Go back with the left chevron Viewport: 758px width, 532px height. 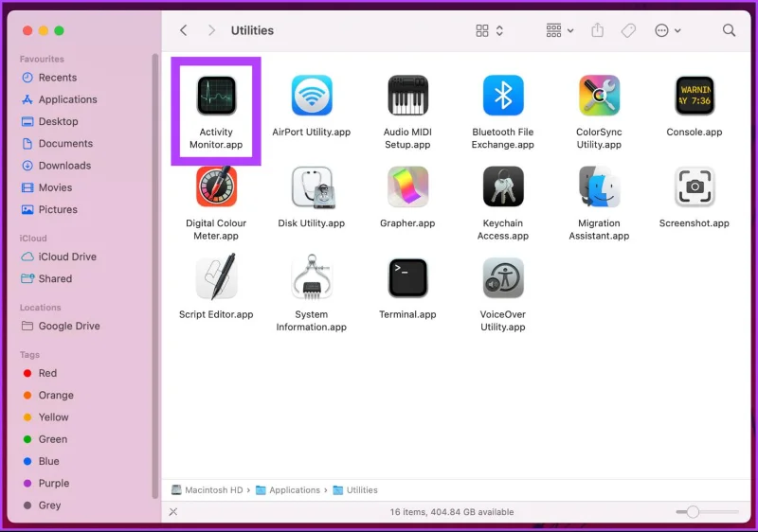(x=183, y=30)
